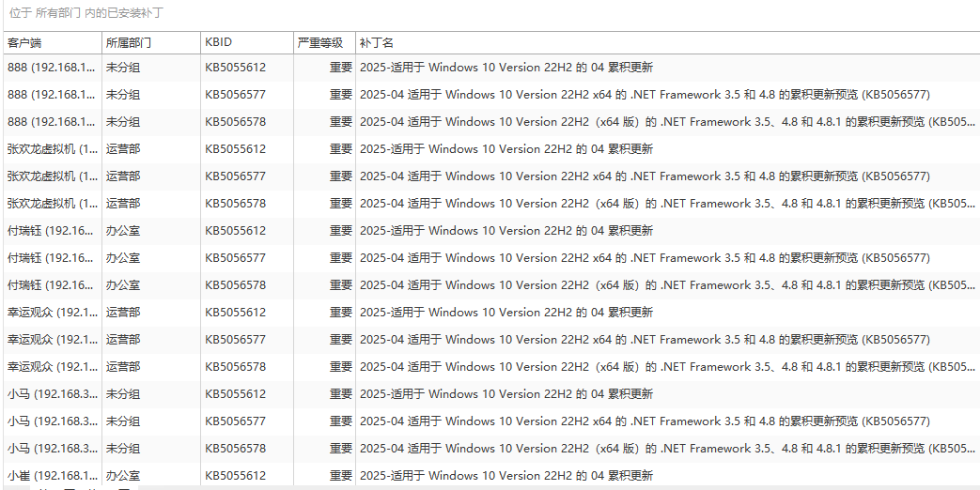
Task: Click patch name in 幸运观众 KB5055612 row
Action: click(x=506, y=312)
